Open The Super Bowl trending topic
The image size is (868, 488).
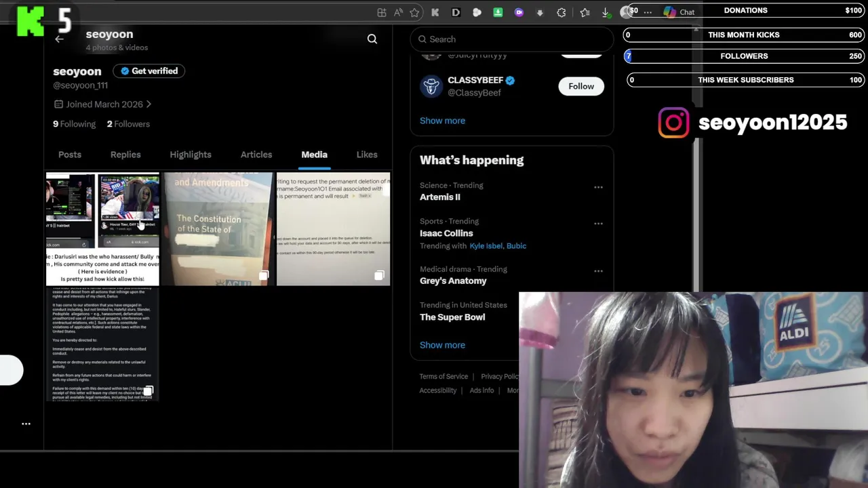coord(452,317)
